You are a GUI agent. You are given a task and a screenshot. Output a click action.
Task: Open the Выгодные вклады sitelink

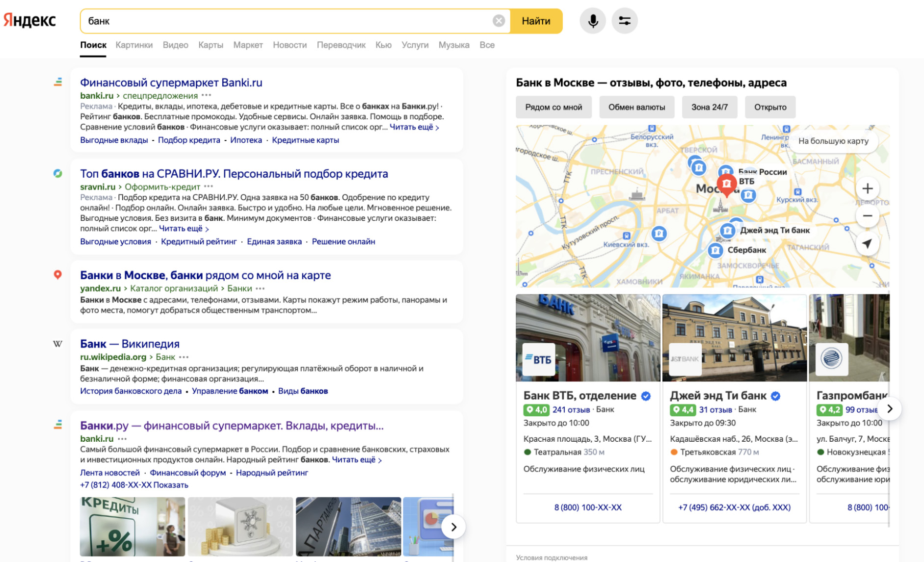click(114, 140)
